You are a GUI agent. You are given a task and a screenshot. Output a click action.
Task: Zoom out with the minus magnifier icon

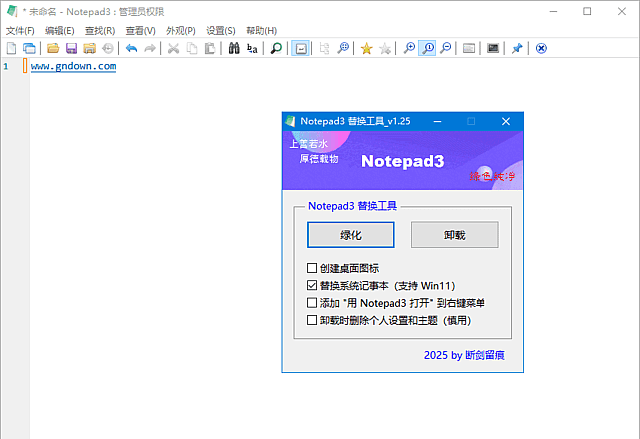446,49
